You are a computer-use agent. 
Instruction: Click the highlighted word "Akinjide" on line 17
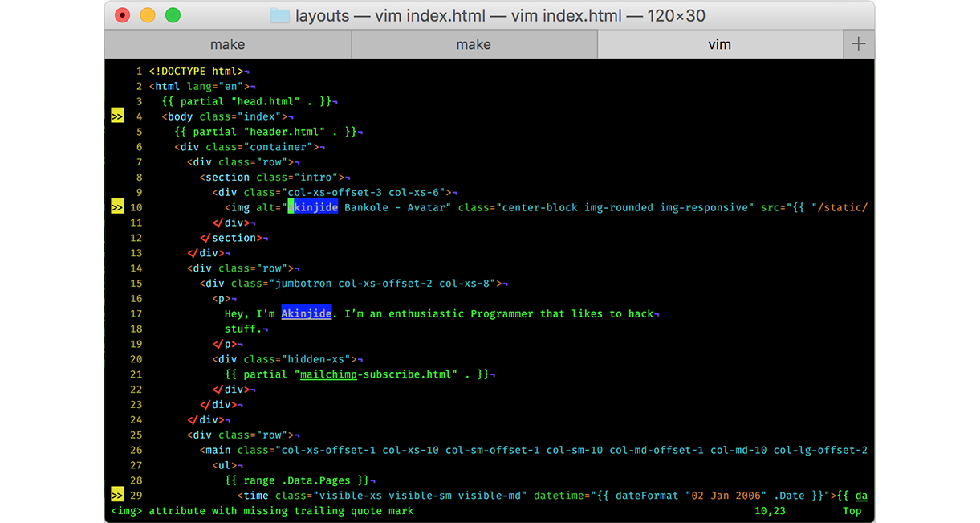click(x=307, y=313)
